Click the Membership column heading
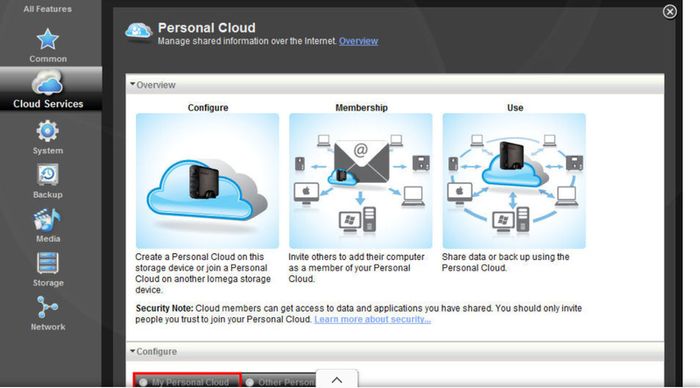 (361, 108)
